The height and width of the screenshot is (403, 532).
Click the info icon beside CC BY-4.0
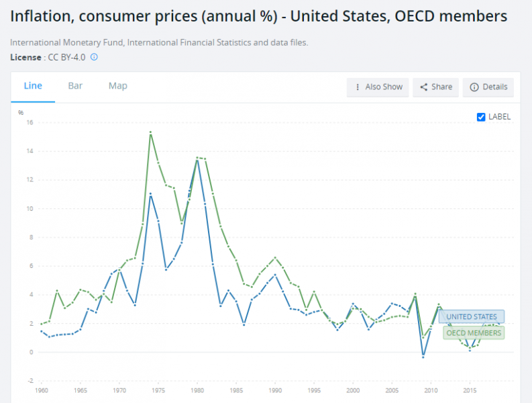tap(94, 57)
